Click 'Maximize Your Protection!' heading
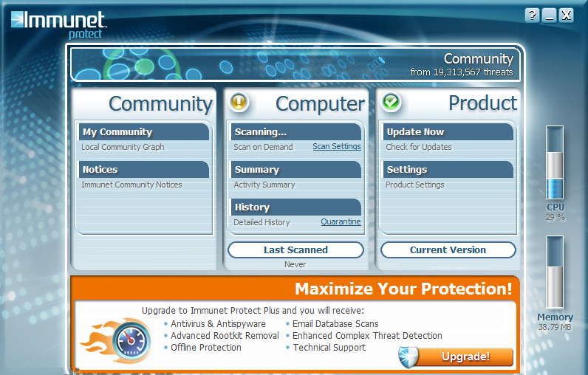588x375 pixels. (x=403, y=289)
